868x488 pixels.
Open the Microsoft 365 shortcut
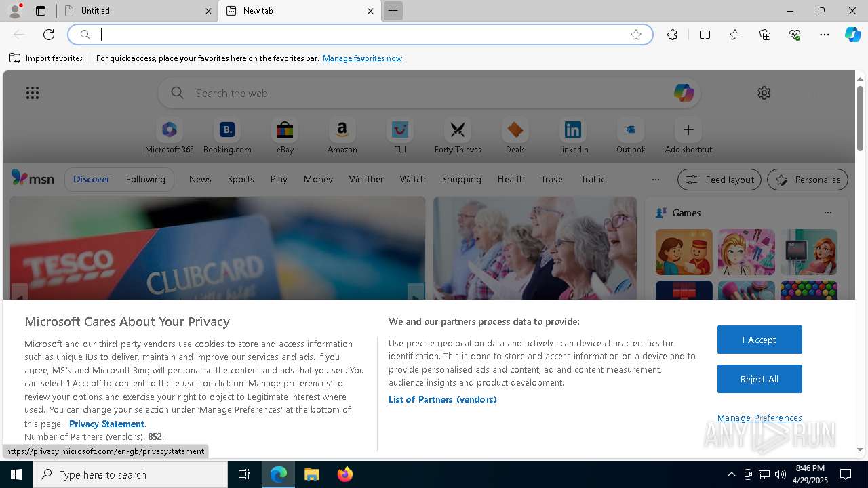170,136
